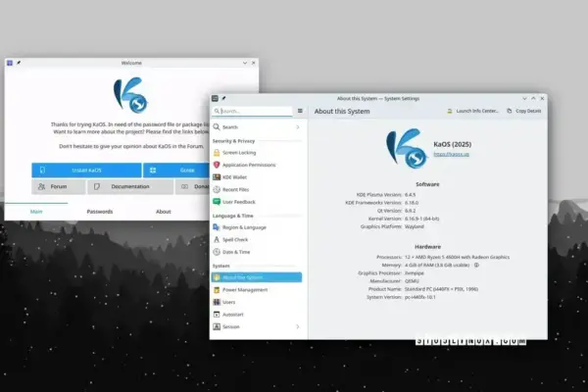The width and height of the screenshot is (588, 392).
Task: Click the hamburger menu in System Settings
Action: [300, 111]
